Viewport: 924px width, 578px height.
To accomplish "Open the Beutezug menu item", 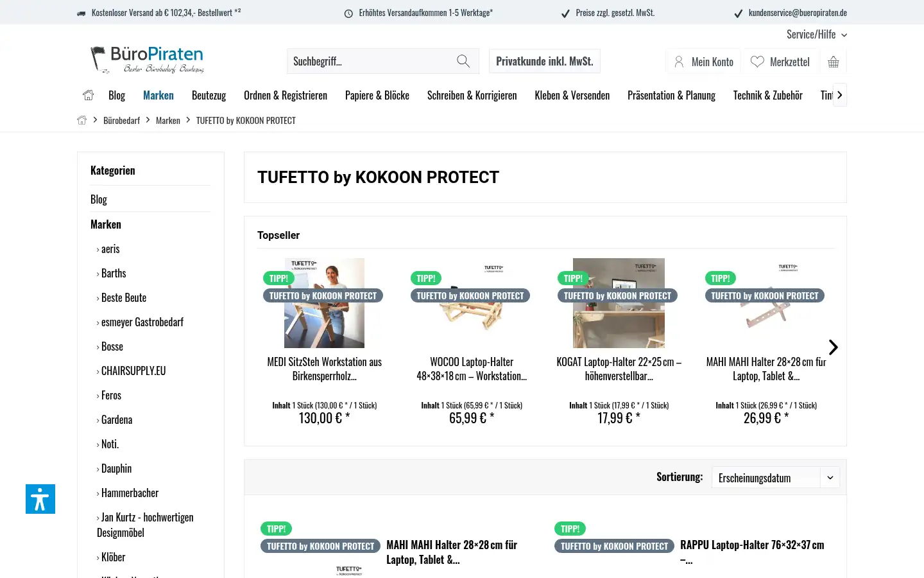I will coord(209,95).
